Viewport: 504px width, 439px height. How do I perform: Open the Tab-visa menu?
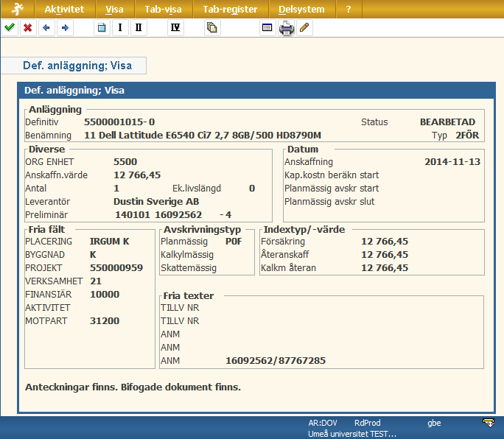(163, 10)
